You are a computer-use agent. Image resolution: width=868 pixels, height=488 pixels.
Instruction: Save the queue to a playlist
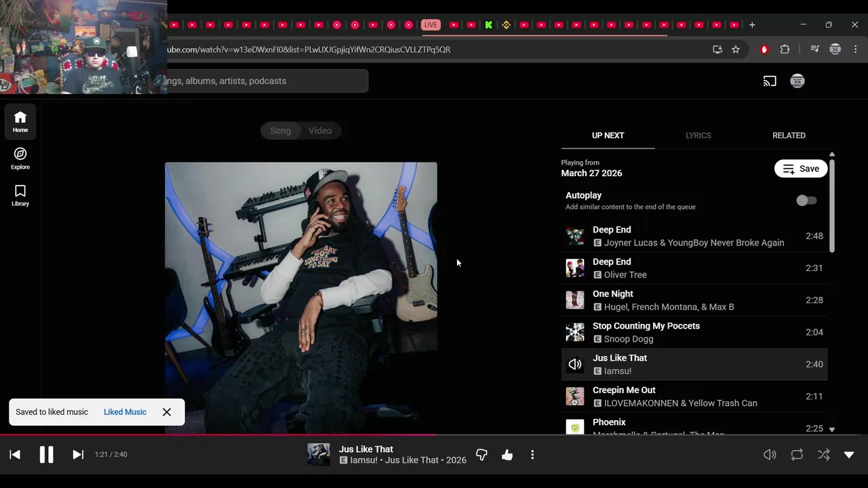pyautogui.click(x=801, y=169)
